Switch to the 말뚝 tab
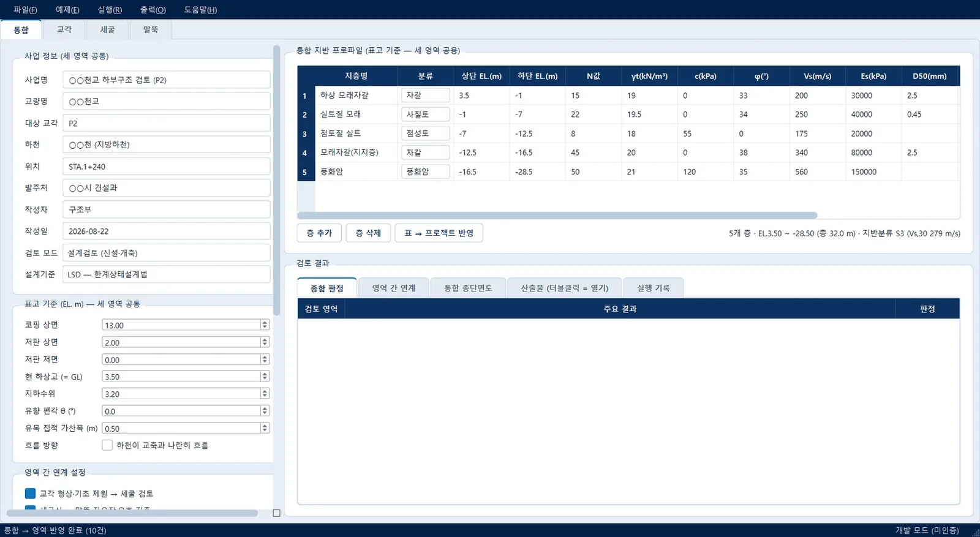Screen dimensions: 980x537 point(151,29)
